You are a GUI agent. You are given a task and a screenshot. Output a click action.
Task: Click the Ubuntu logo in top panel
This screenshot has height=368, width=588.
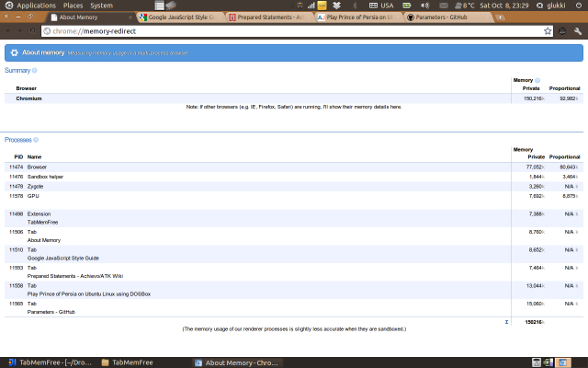click(7, 6)
